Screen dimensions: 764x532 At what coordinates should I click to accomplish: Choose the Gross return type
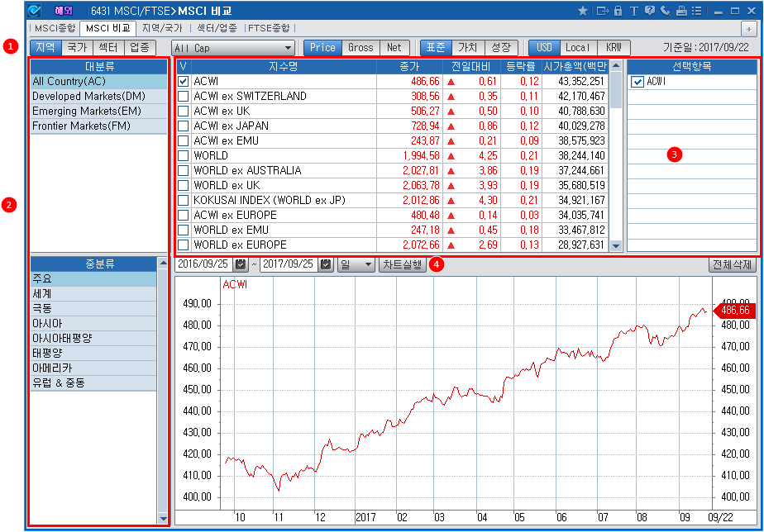pos(361,48)
